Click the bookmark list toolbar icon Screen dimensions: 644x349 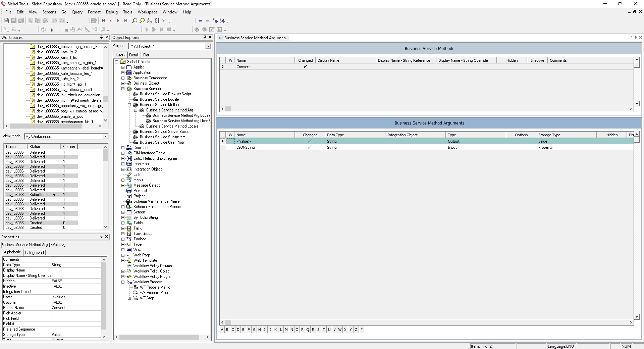[x=222, y=21]
